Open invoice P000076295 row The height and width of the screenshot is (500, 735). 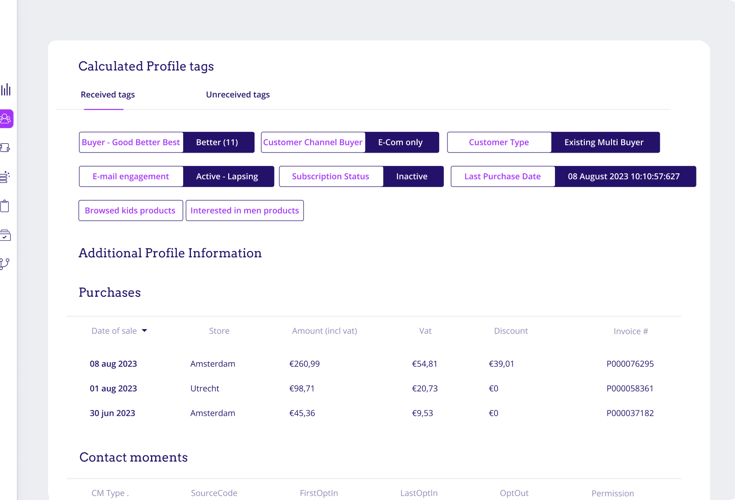tap(629, 364)
